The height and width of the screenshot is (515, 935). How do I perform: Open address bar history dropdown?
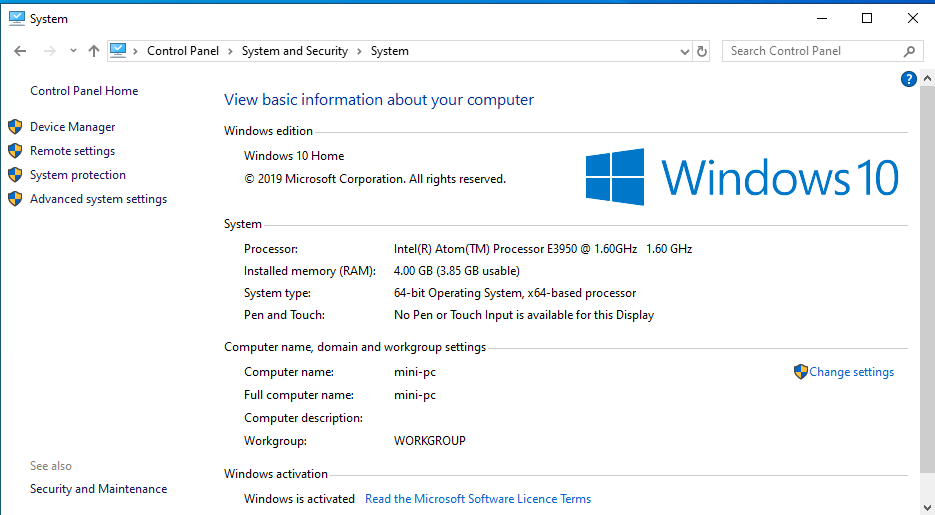coord(685,52)
